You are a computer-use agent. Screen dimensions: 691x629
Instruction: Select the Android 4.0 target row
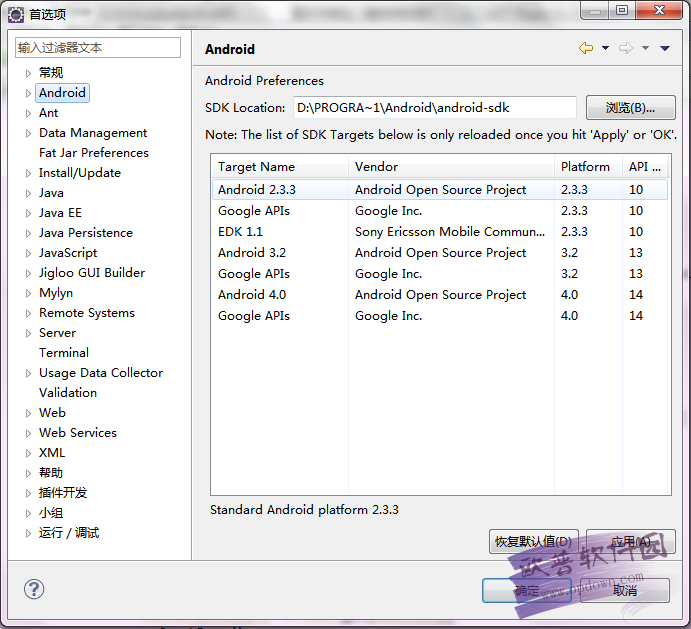coord(440,294)
